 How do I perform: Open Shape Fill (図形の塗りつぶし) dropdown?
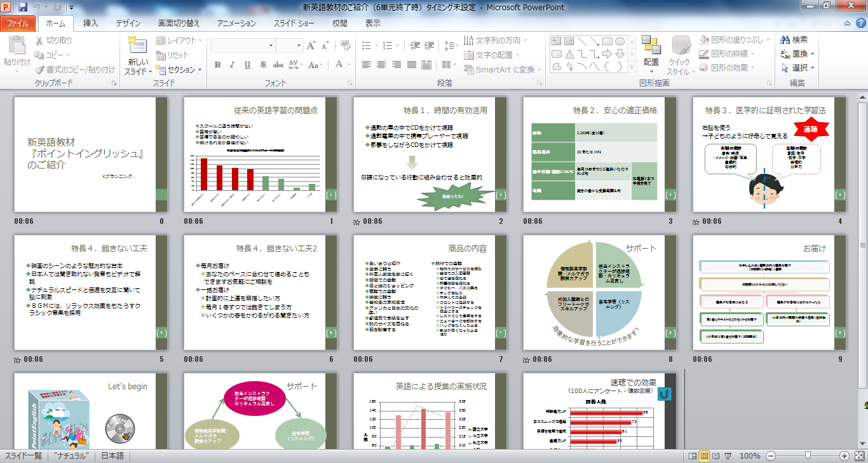[x=734, y=40]
